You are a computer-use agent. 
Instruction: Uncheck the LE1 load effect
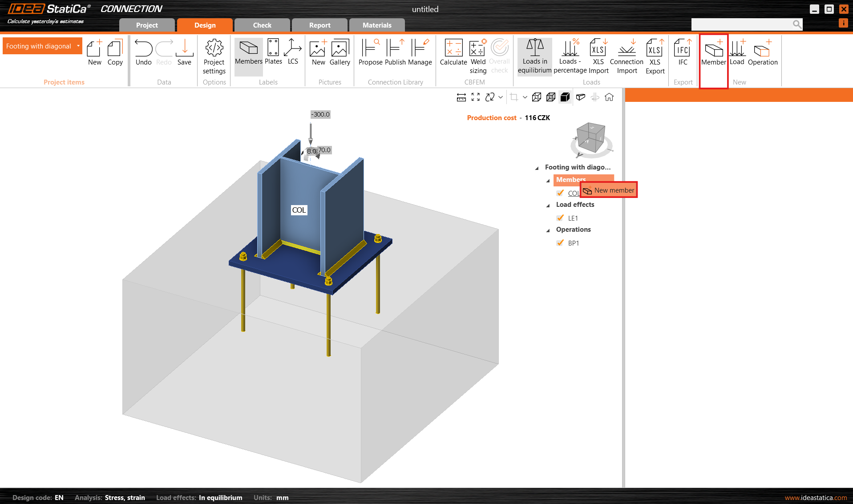click(560, 218)
